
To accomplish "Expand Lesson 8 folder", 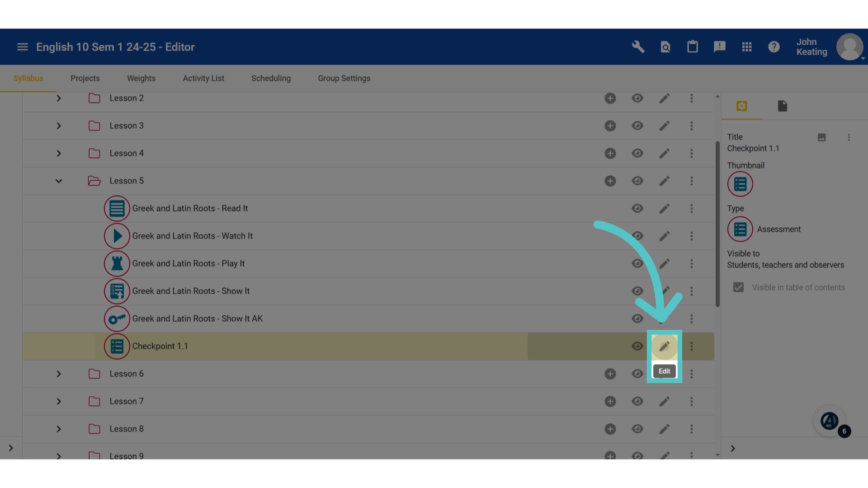I will 59,429.
